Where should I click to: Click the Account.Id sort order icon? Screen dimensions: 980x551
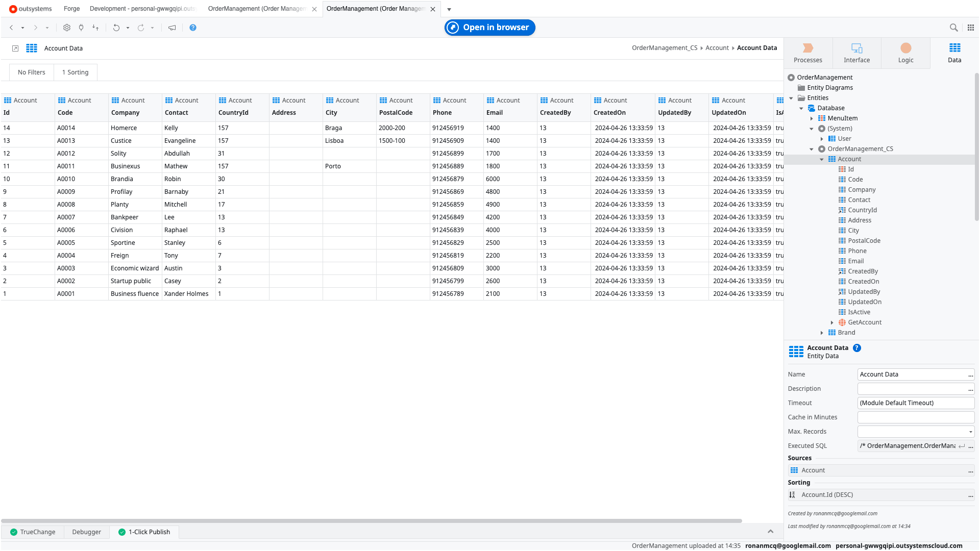tap(792, 495)
